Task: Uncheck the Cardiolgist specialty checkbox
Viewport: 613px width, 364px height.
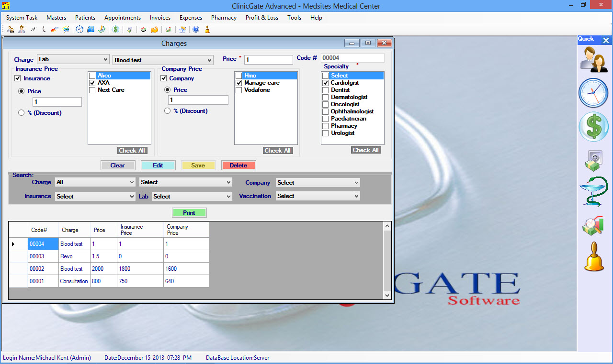Action: pos(326,83)
